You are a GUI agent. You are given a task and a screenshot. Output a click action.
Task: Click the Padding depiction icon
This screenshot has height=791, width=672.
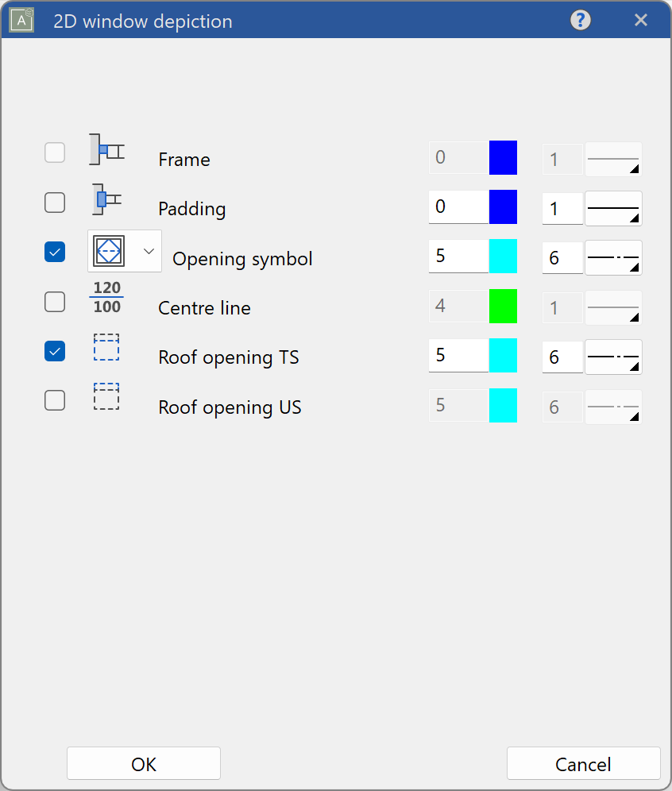tap(106, 200)
